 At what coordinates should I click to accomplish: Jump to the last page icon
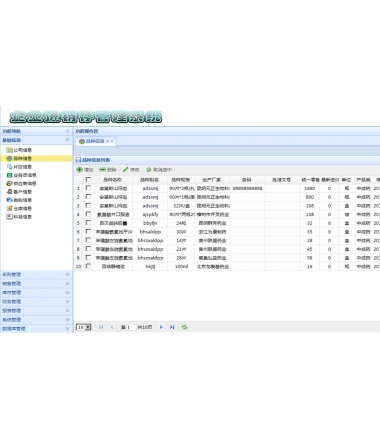pos(172,327)
